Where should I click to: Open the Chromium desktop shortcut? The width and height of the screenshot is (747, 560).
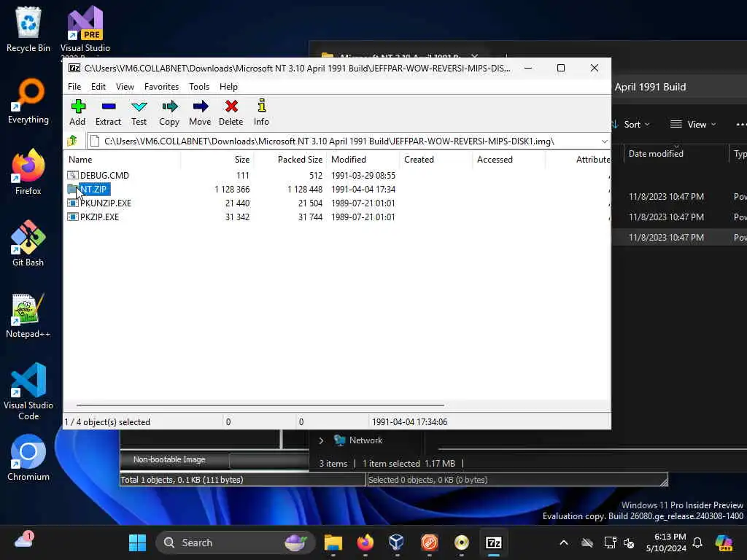28,458
